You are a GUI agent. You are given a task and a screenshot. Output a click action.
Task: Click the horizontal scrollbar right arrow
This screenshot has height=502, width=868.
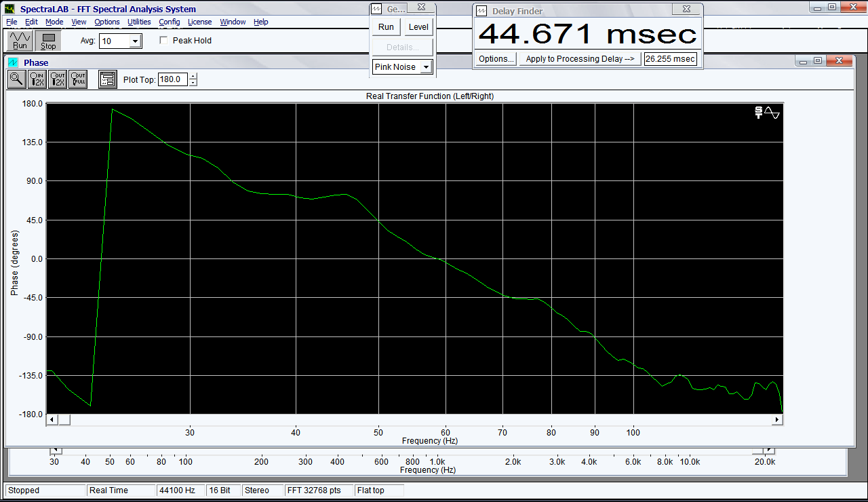[777, 420]
